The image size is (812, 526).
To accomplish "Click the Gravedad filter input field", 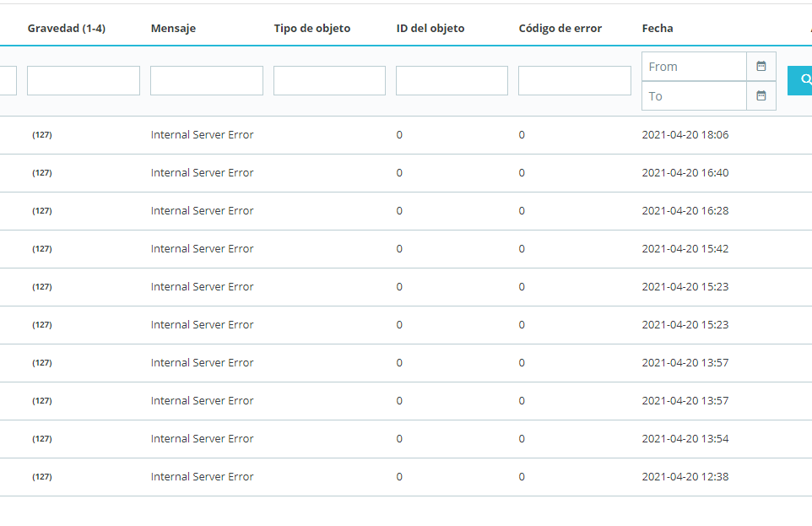I will pos(84,80).
